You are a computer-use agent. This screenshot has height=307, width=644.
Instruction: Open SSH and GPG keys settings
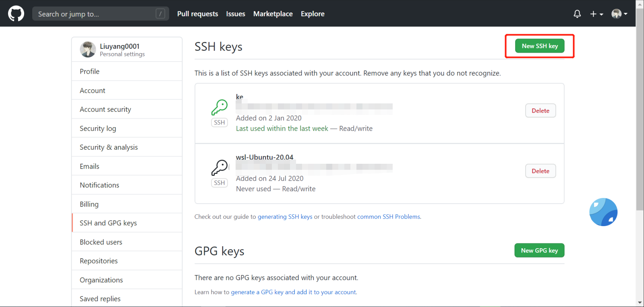(x=108, y=223)
